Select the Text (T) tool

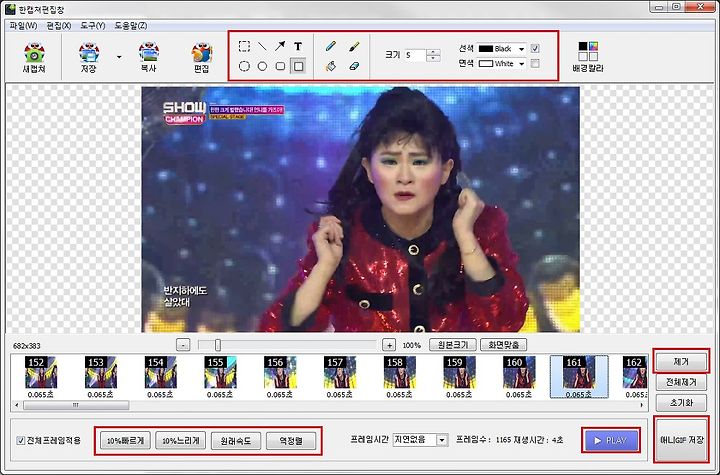298,46
